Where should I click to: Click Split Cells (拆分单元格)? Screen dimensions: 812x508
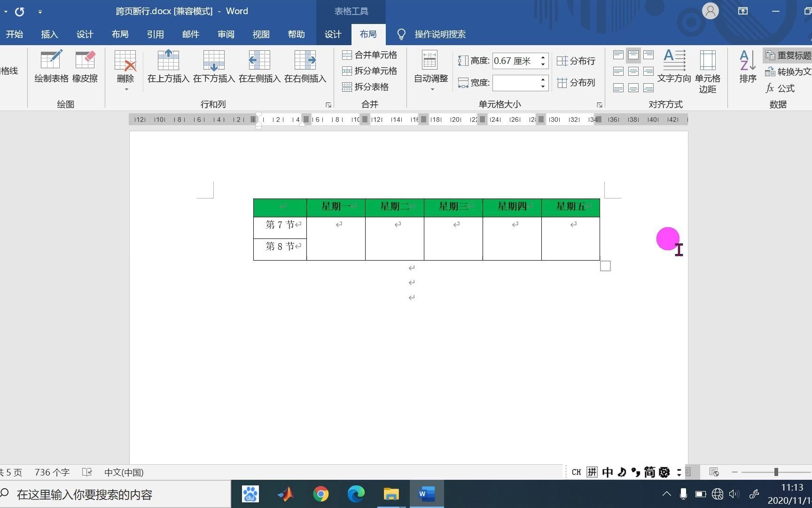click(369, 71)
